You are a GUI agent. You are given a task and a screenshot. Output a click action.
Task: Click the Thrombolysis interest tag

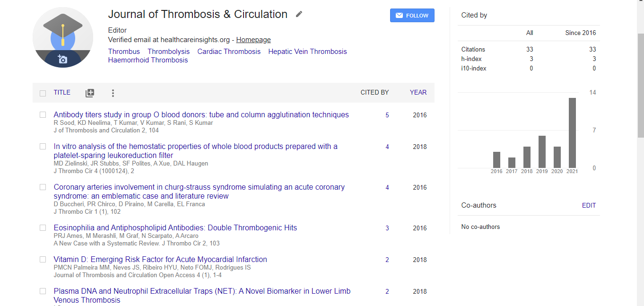pyautogui.click(x=168, y=52)
